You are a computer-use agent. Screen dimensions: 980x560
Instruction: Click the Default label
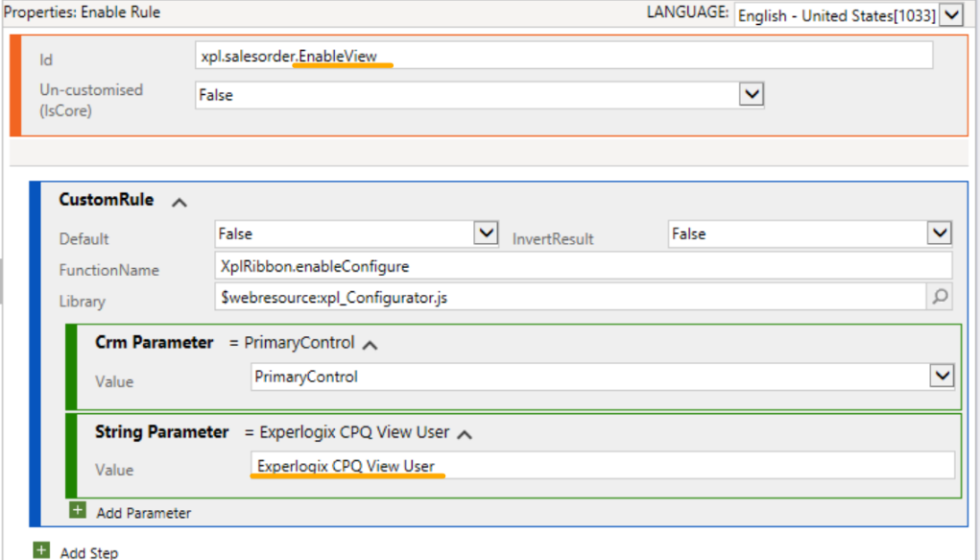pyautogui.click(x=84, y=239)
